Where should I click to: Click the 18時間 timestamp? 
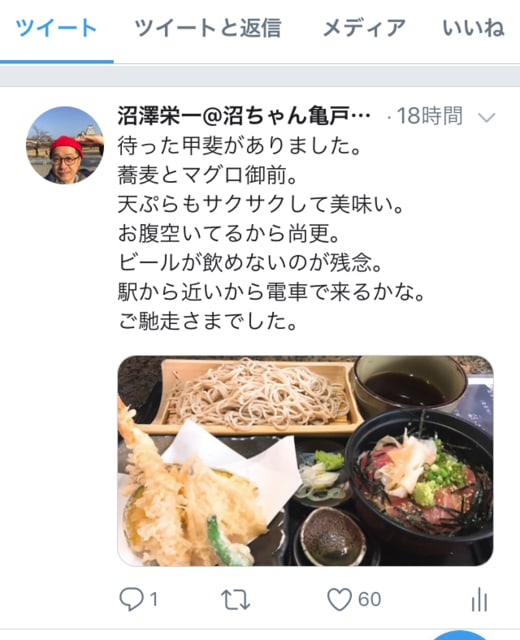pos(429,116)
